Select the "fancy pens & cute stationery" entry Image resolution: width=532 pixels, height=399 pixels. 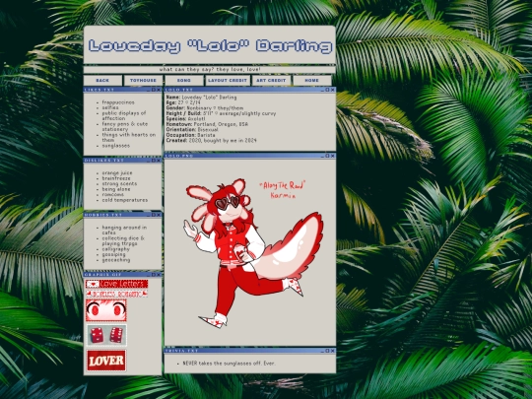coord(125,126)
